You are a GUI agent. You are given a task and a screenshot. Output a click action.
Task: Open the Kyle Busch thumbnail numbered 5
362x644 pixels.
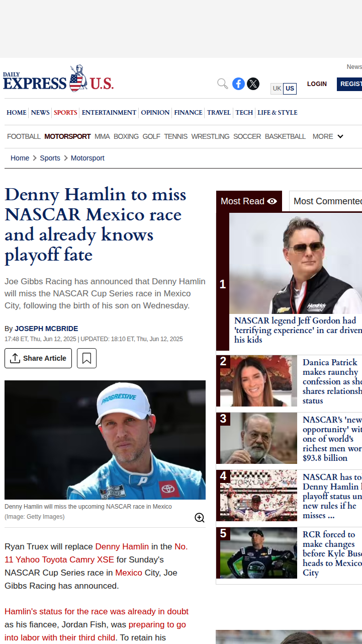click(x=258, y=553)
